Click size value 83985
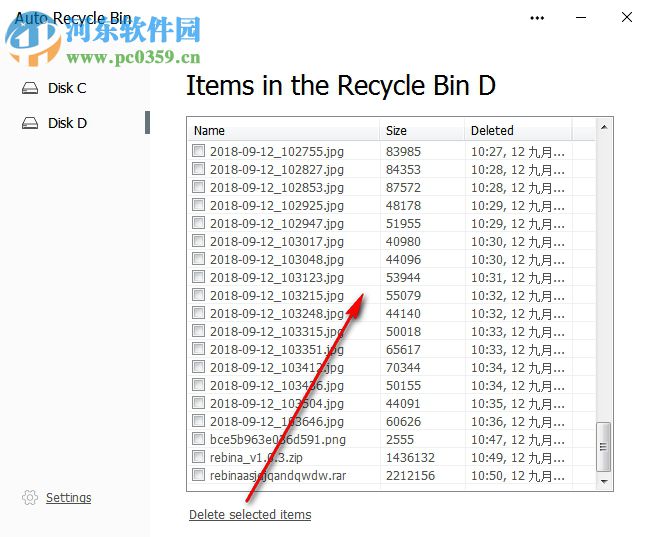Screen dimensions: 650x537 tap(403, 151)
